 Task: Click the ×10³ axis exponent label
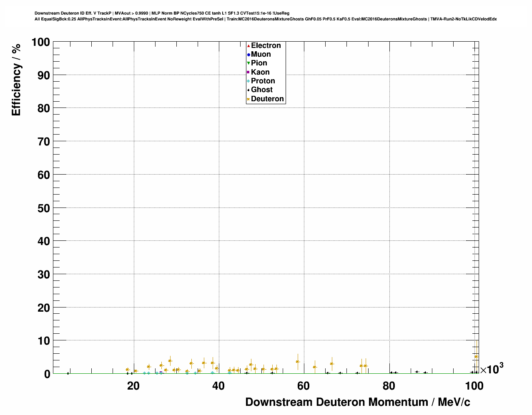(492, 368)
